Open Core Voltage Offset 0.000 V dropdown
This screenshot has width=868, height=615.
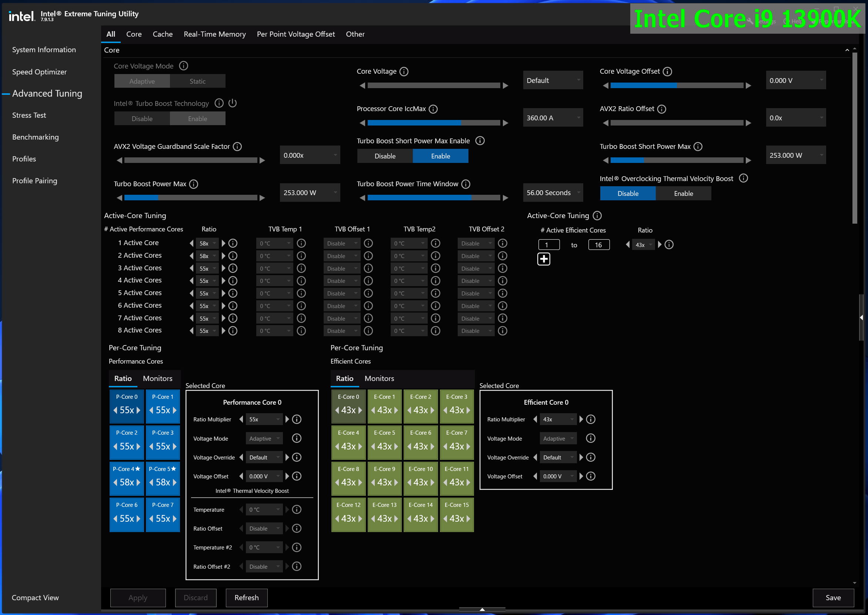(796, 80)
